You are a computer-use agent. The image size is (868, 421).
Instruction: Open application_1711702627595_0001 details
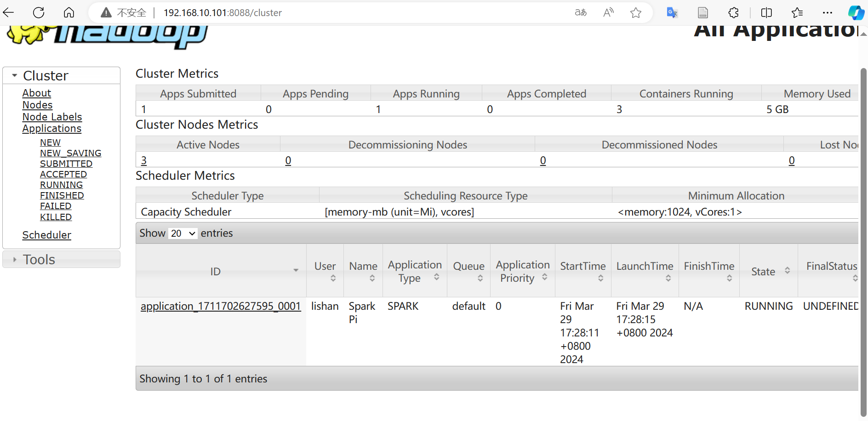(221, 306)
